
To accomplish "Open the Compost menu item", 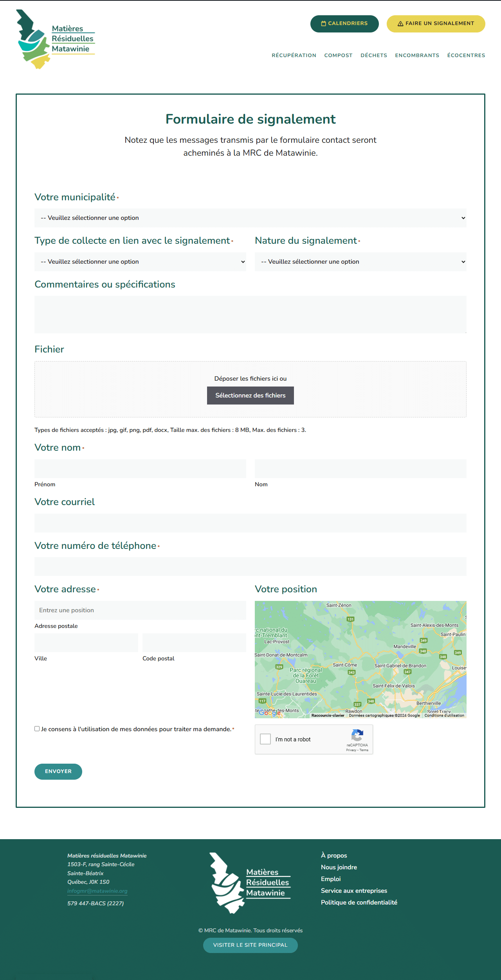I will [339, 56].
